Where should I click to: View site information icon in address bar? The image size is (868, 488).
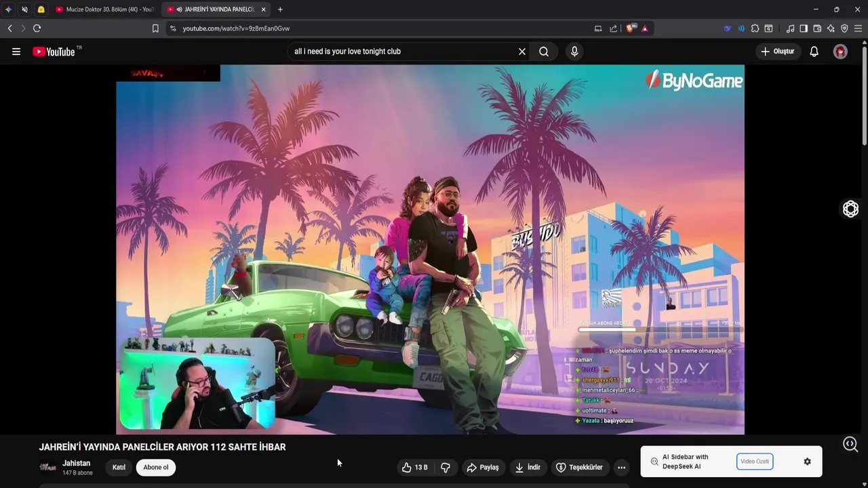(173, 28)
